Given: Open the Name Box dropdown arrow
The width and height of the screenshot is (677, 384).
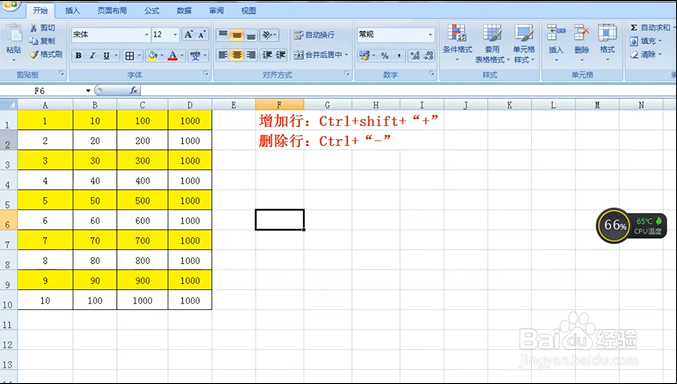Looking at the screenshot, I should point(88,91).
